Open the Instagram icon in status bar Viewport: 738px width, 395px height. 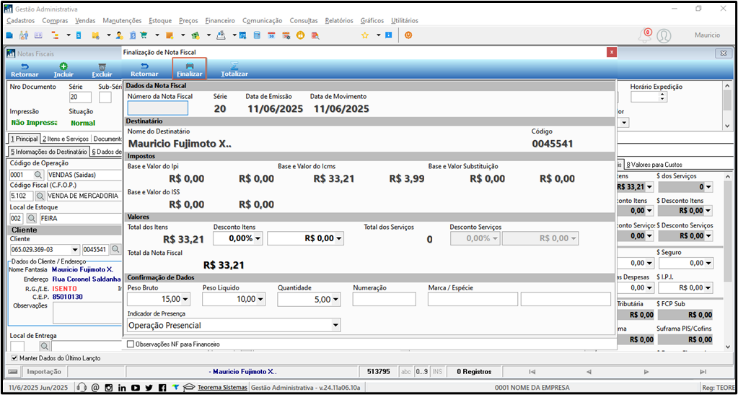pyautogui.click(x=108, y=387)
